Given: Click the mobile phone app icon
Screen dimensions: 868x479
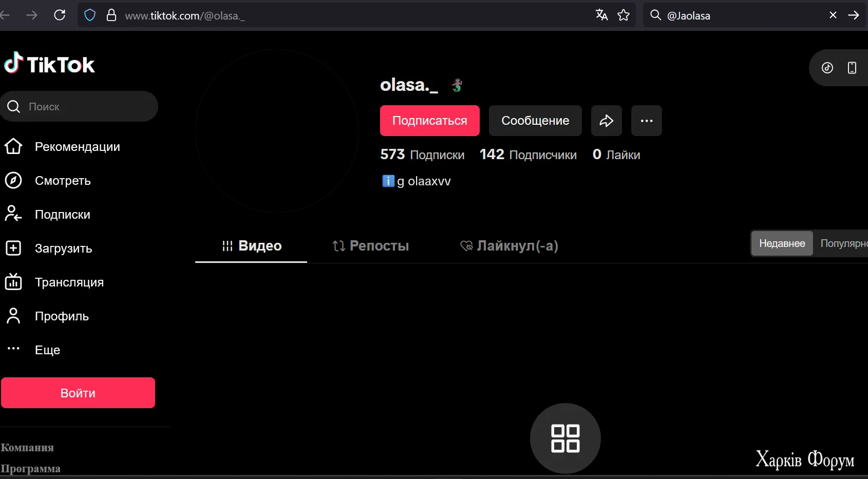Looking at the screenshot, I should tap(852, 68).
